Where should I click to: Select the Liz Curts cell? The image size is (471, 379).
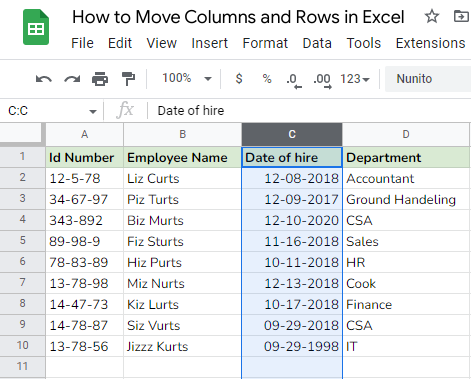point(183,178)
